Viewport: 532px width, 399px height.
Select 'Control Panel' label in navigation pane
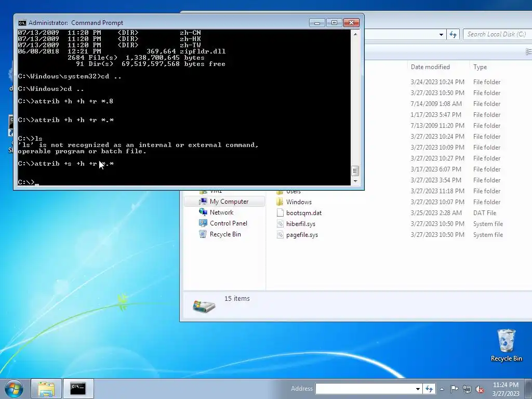(x=229, y=223)
